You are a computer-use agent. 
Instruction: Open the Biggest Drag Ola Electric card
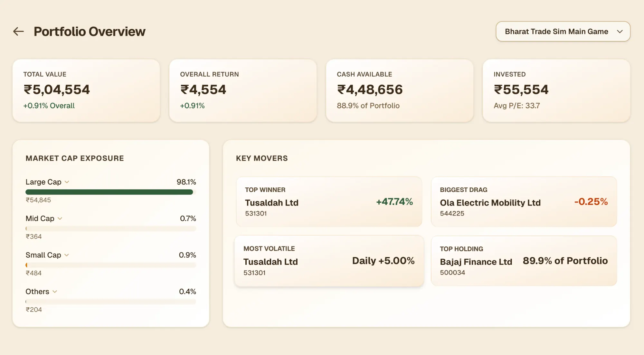coord(524,202)
